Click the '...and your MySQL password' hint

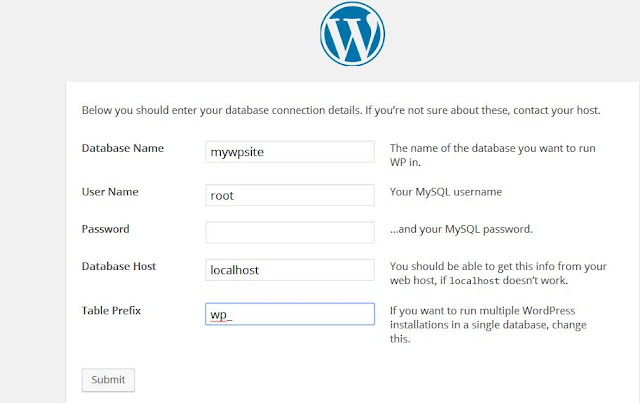pyautogui.click(x=460, y=229)
